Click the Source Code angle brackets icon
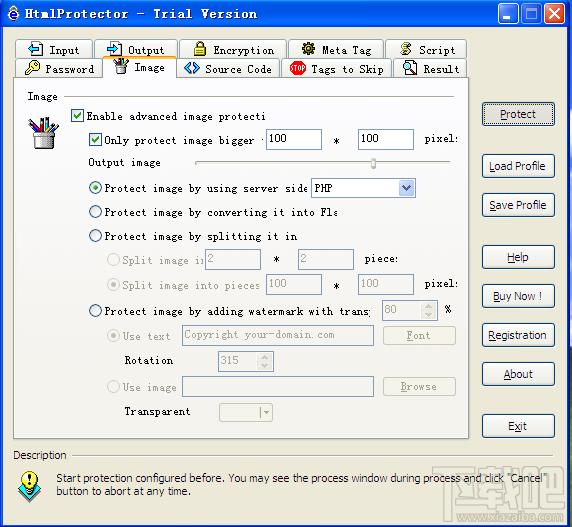 point(192,68)
